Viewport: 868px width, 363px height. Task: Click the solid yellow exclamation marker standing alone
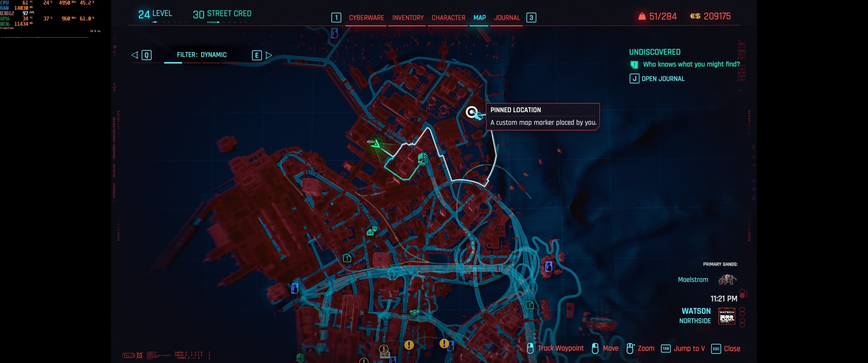coord(409,345)
